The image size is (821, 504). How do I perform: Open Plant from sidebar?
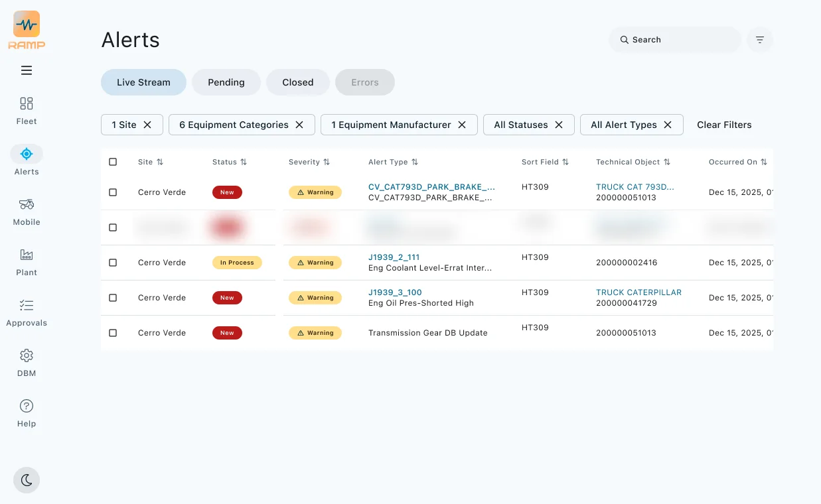(x=27, y=262)
